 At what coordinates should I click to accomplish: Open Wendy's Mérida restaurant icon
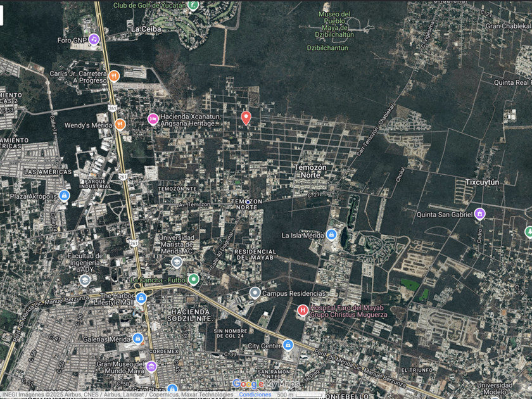pos(120,125)
